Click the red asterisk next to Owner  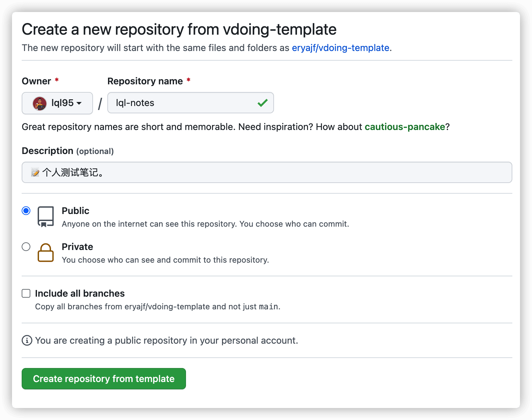click(x=57, y=80)
